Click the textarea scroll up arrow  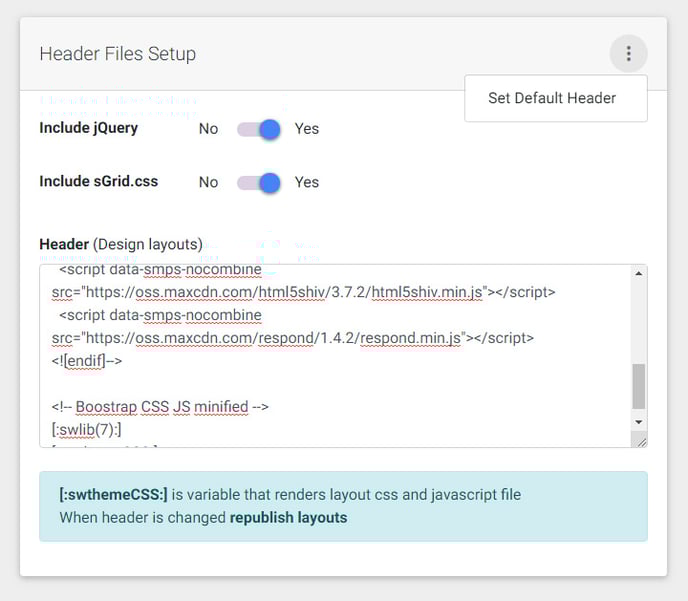click(639, 274)
